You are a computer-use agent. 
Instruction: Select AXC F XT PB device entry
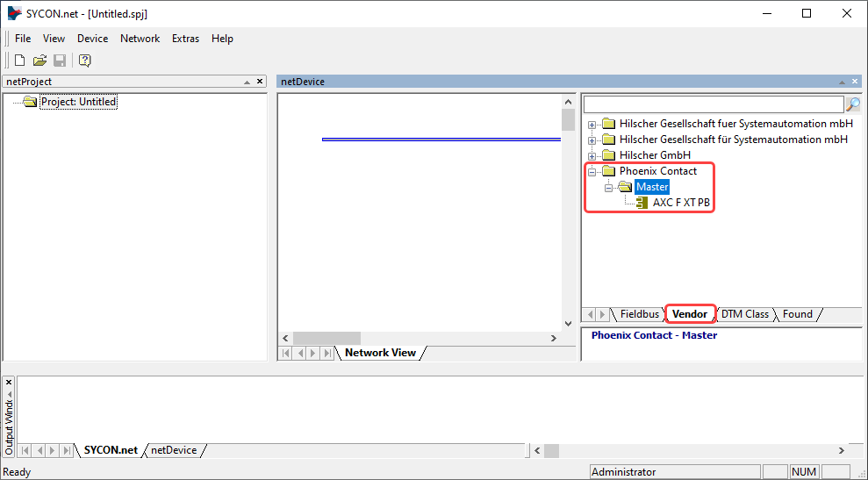(681, 203)
